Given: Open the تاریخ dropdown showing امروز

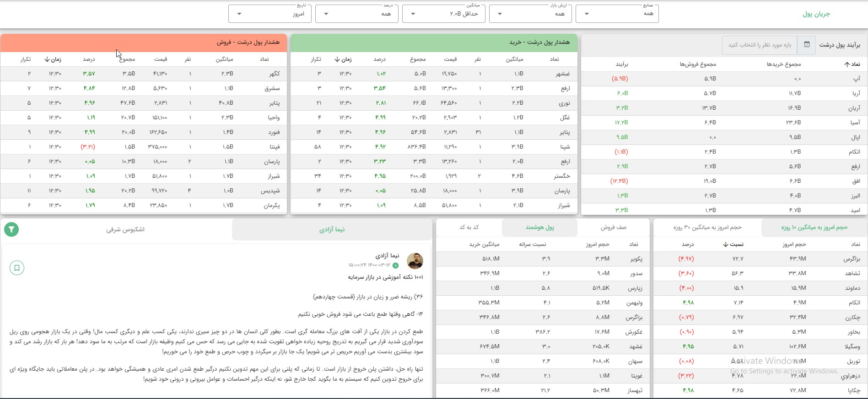Looking at the screenshot, I should click(x=270, y=14).
